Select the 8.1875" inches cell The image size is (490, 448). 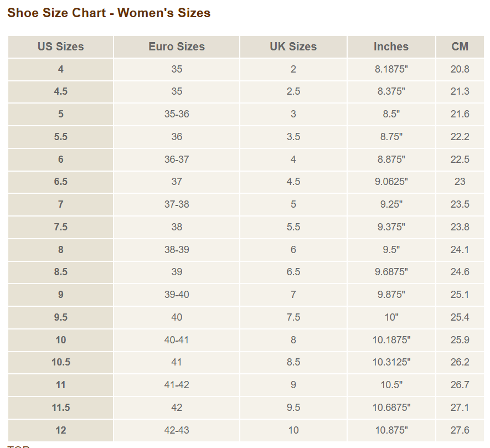tap(391, 69)
